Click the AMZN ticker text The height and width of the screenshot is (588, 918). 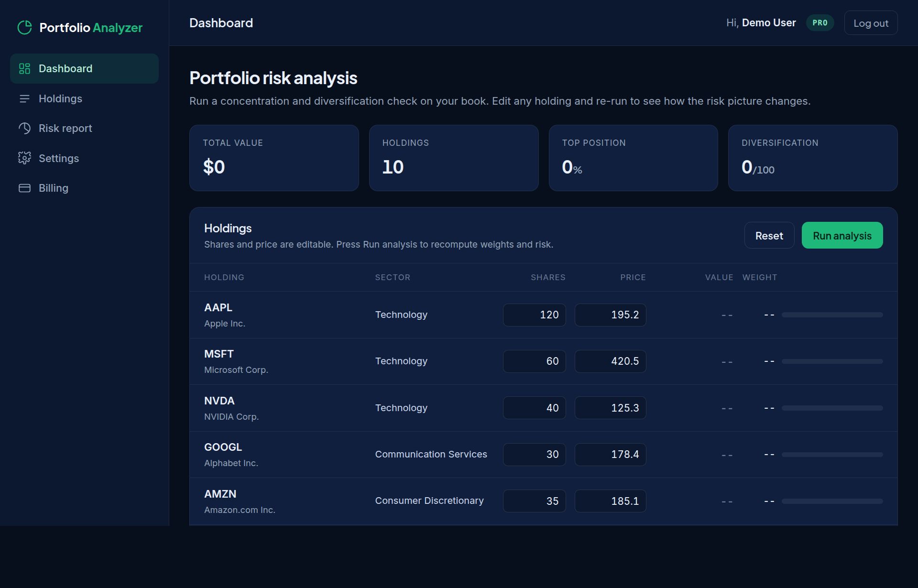[x=220, y=494]
